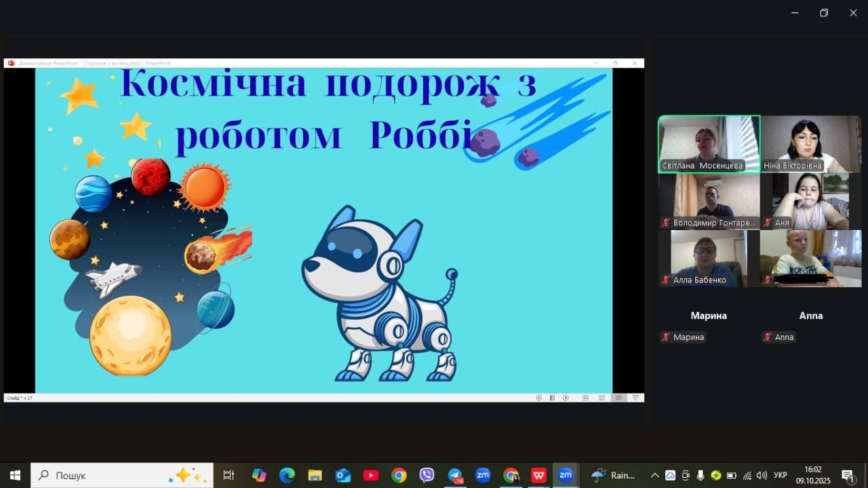Open slide list menu between navigation arrows

(x=553, y=398)
